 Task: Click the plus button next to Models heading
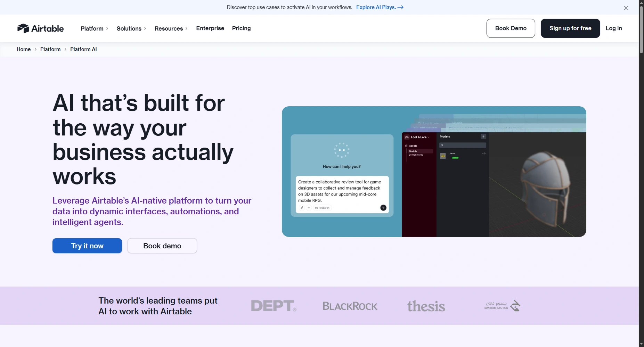tap(483, 137)
